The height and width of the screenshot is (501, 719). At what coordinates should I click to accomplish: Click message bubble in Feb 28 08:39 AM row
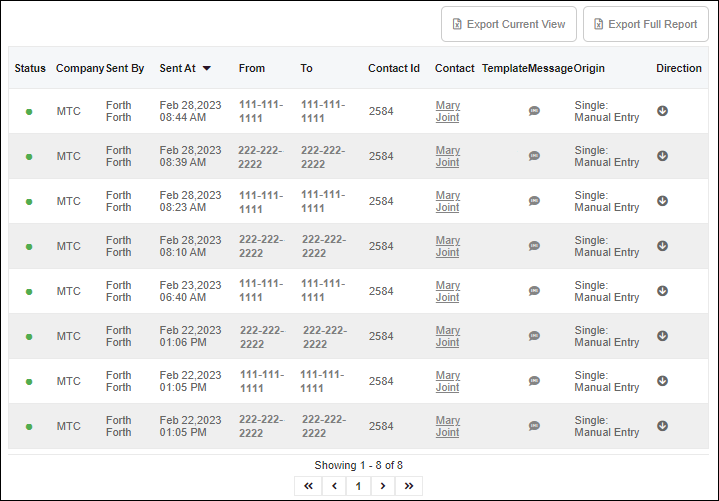534,156
